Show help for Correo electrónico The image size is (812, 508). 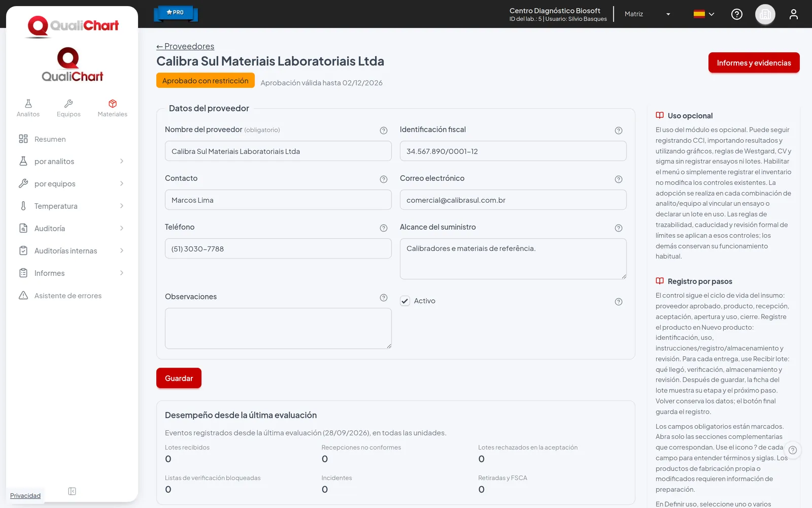[x=619, y=179]
